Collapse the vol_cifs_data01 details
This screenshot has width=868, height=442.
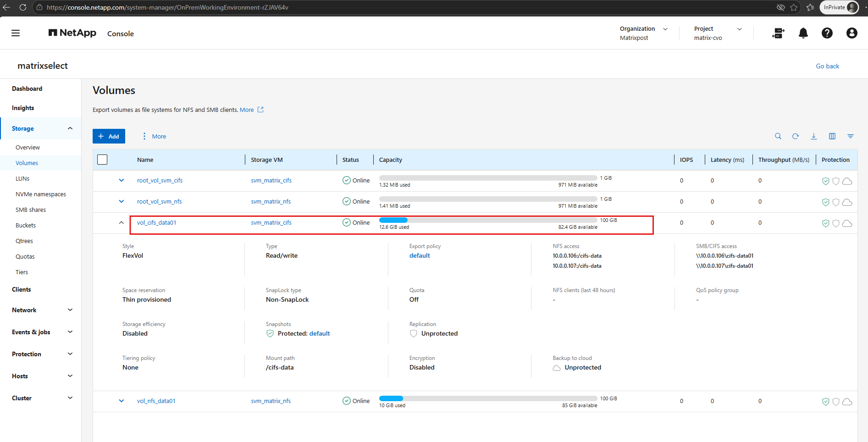pyautogui.click(x=122, y=222)
